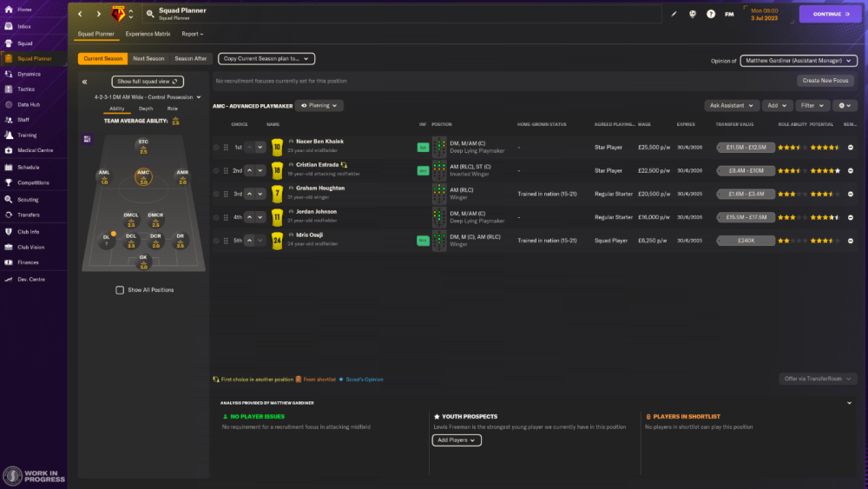The width and height of the screenshot is (868, 489).
Task: Open the Copy Current Season plan dropdown
Action: [x=266, y=59]
